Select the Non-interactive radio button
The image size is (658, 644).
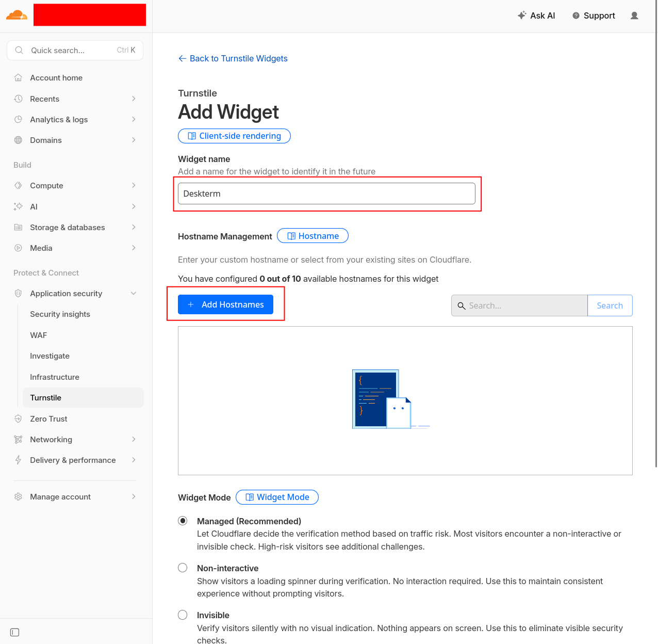[183, 568]
